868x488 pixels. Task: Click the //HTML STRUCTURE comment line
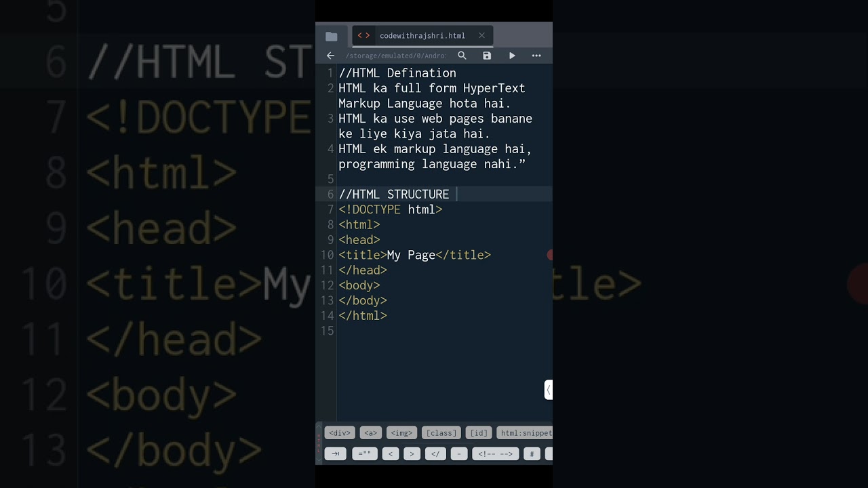[394, 195]
